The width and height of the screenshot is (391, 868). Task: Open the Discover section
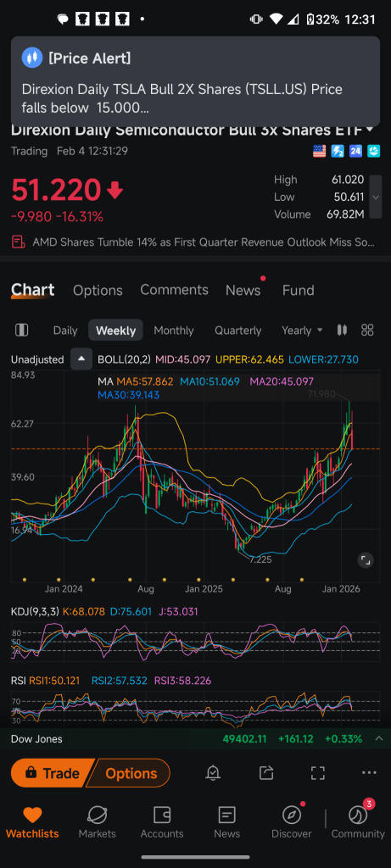click(291, 822)
